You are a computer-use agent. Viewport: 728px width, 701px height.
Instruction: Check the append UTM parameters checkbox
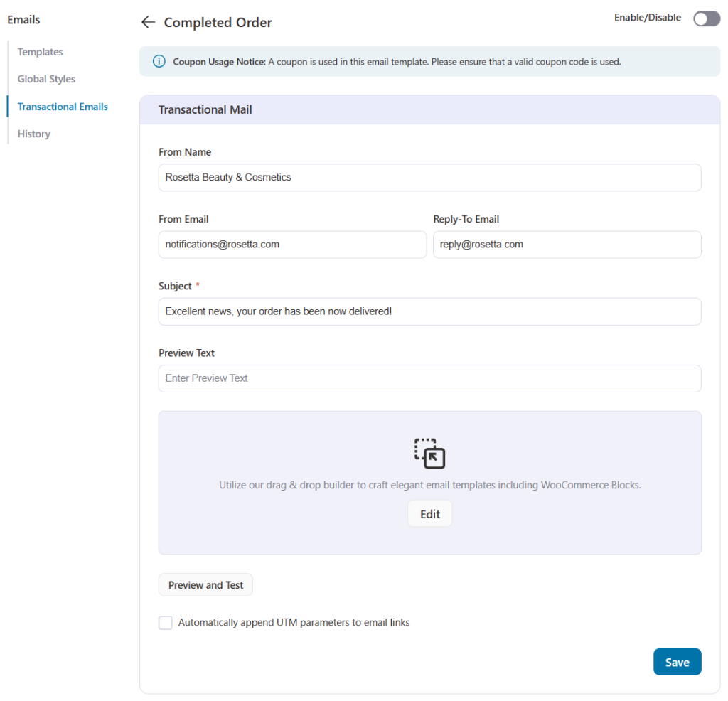click(x=165, y=622)
